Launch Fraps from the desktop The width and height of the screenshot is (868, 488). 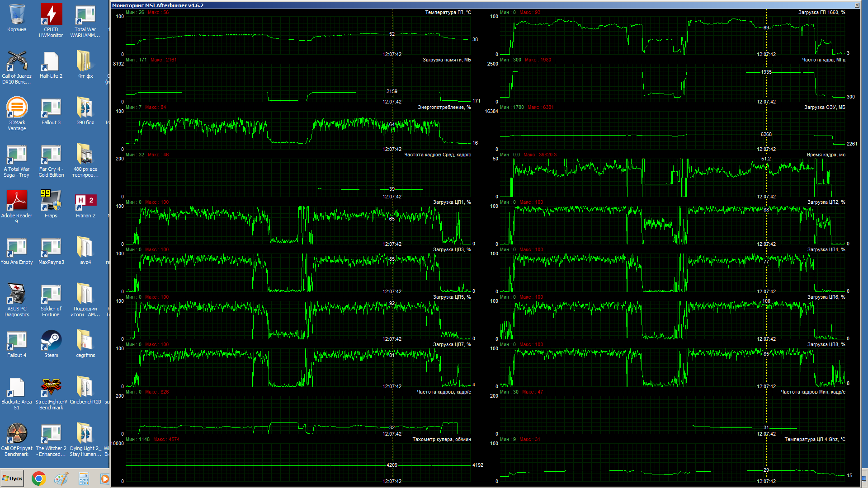(51, 202)
